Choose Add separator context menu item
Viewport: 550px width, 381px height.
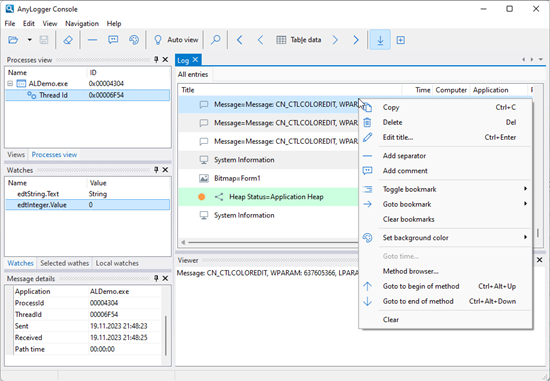point(445,156)
